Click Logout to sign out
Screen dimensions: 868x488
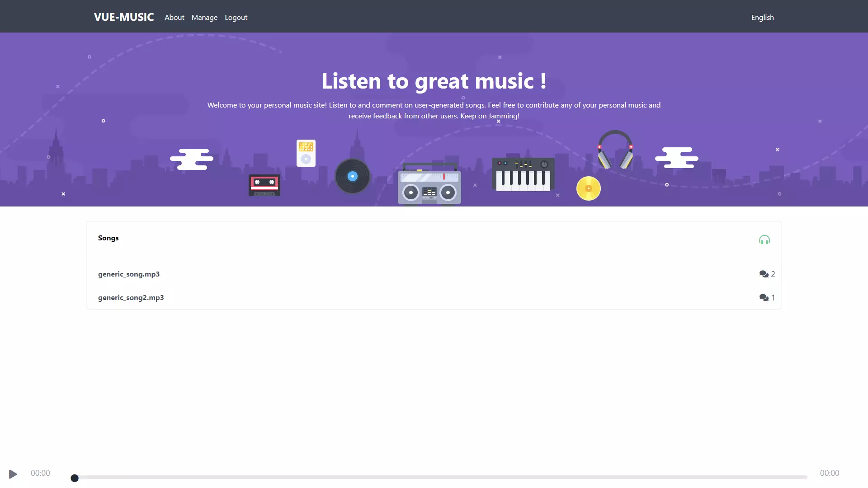click(x=236, y=17)
